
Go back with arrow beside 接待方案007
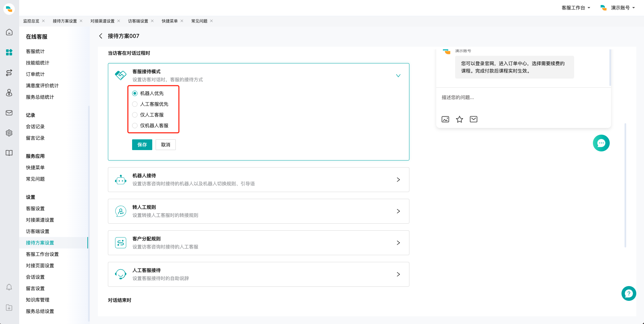click(x=100, y=36)
